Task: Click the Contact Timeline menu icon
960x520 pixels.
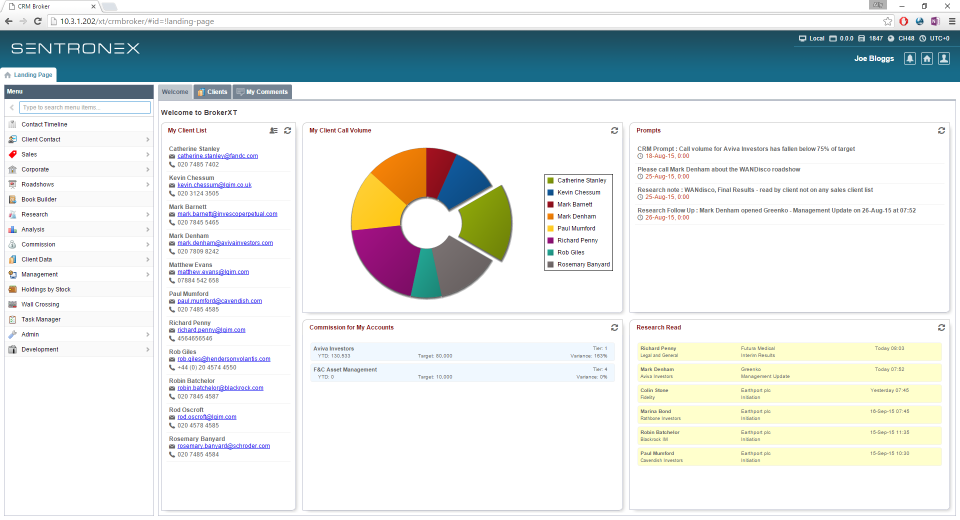Action: (12, 124)
